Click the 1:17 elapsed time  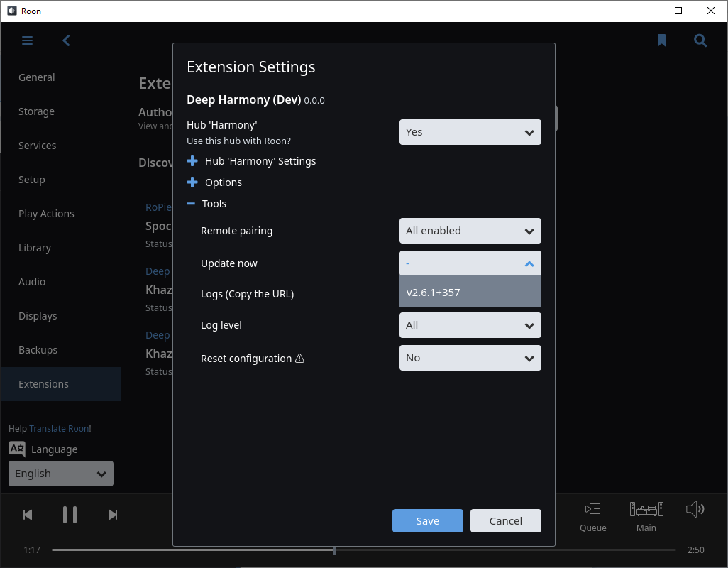tap(32, 550)
